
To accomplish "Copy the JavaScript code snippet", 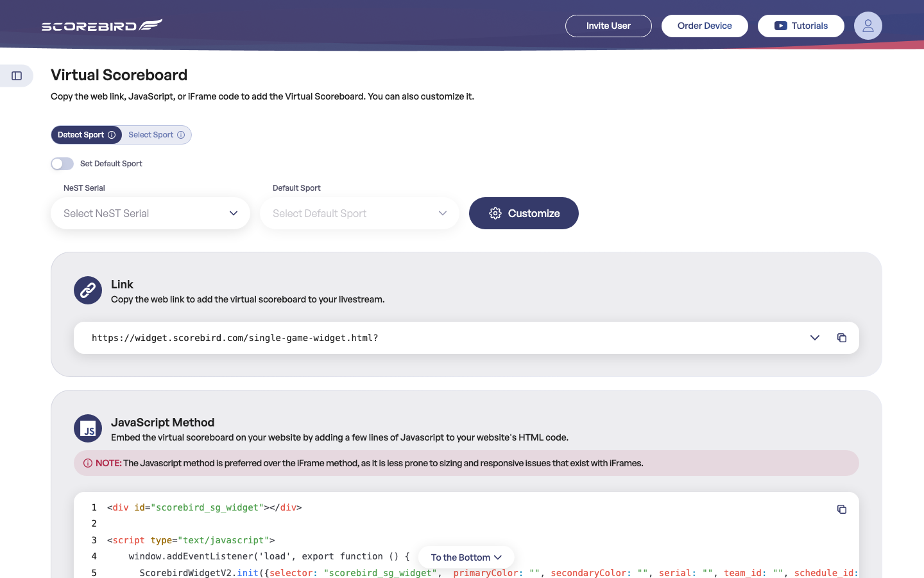I will click(842, 509).
